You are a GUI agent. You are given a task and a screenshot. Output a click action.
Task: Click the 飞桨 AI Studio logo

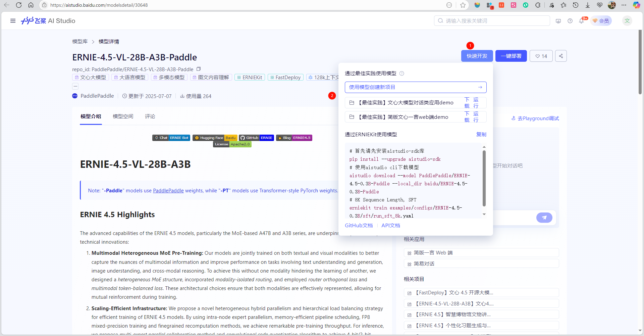(x=48, y=21)
